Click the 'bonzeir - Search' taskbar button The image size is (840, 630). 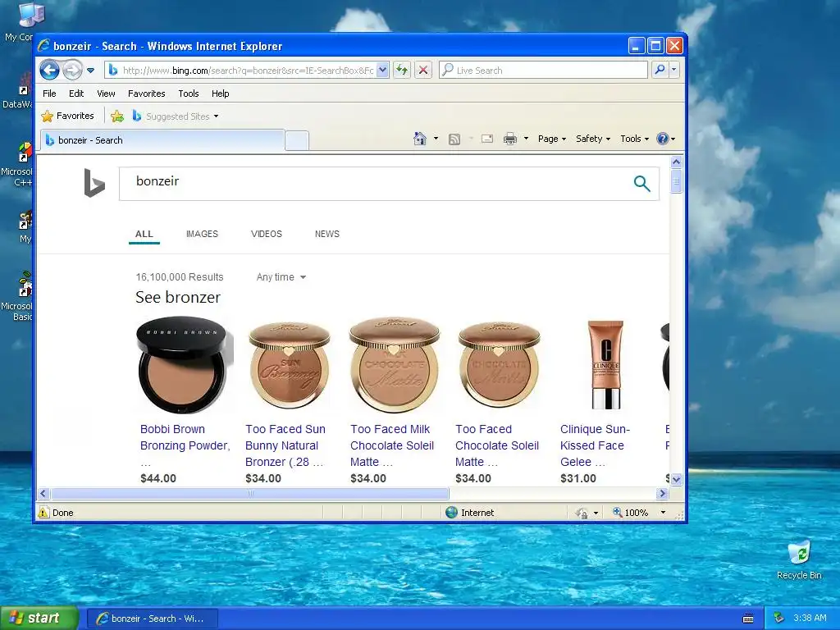click(152, 619)
